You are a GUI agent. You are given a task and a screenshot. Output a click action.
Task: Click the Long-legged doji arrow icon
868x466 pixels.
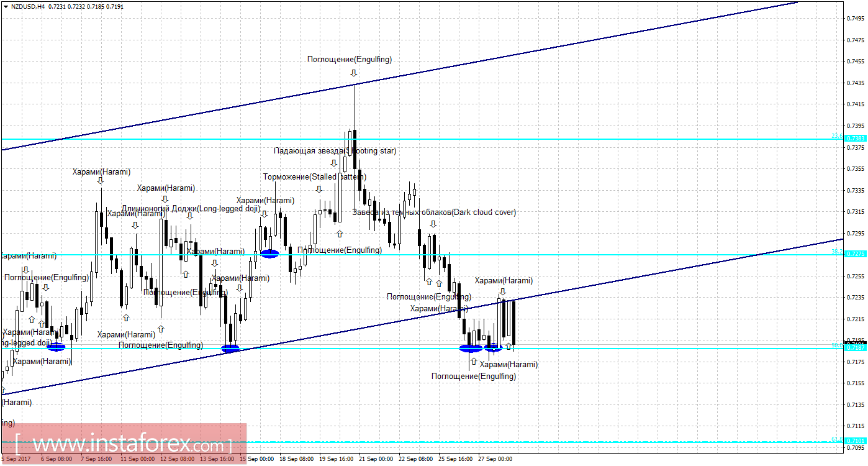tap(190, 216)
